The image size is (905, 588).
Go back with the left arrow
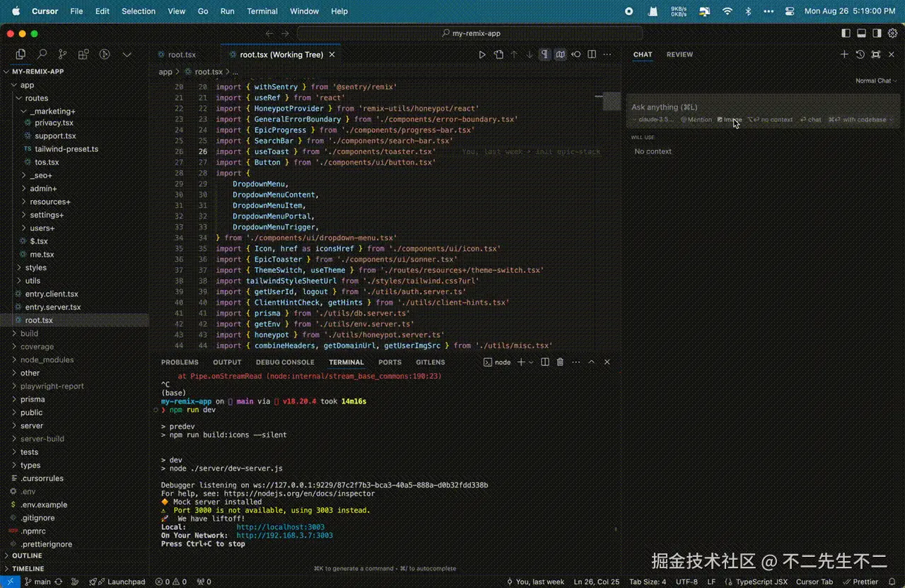(x=269, y=33)
